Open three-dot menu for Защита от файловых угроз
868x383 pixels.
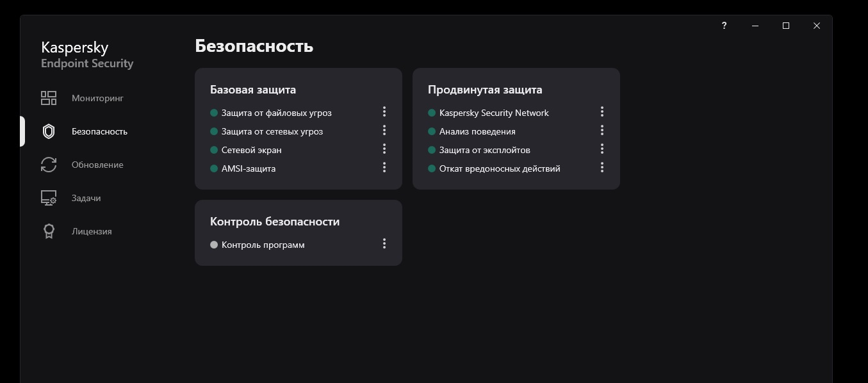point(384,112)
